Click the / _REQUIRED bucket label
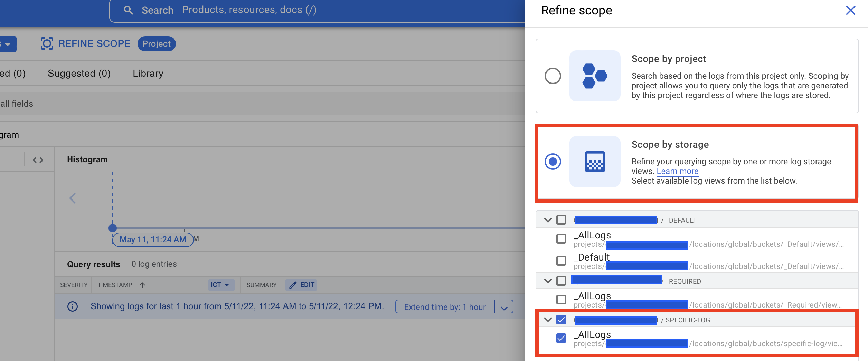This screenshot has width=868, height=361. tap(681, 281)
